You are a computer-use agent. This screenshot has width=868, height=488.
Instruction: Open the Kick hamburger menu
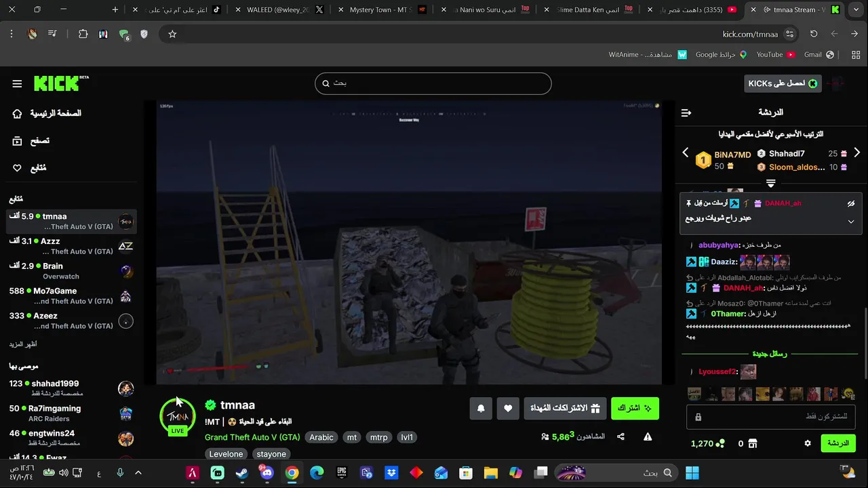[17, 83]
